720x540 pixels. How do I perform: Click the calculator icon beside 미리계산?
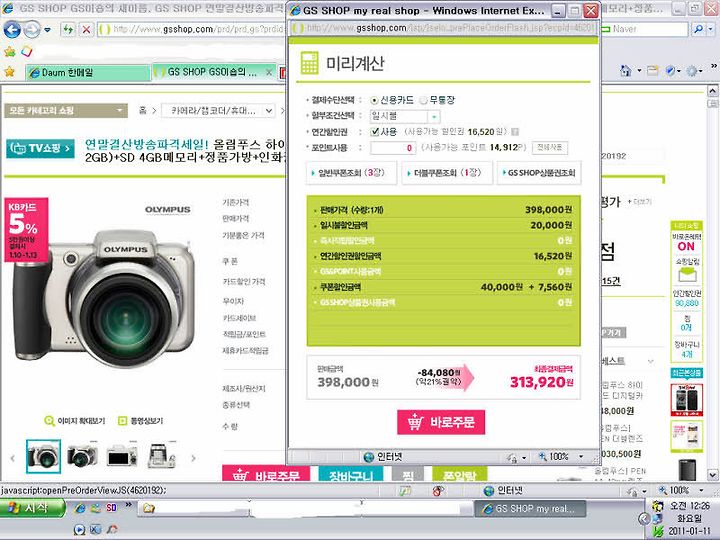tap(309, 63)
